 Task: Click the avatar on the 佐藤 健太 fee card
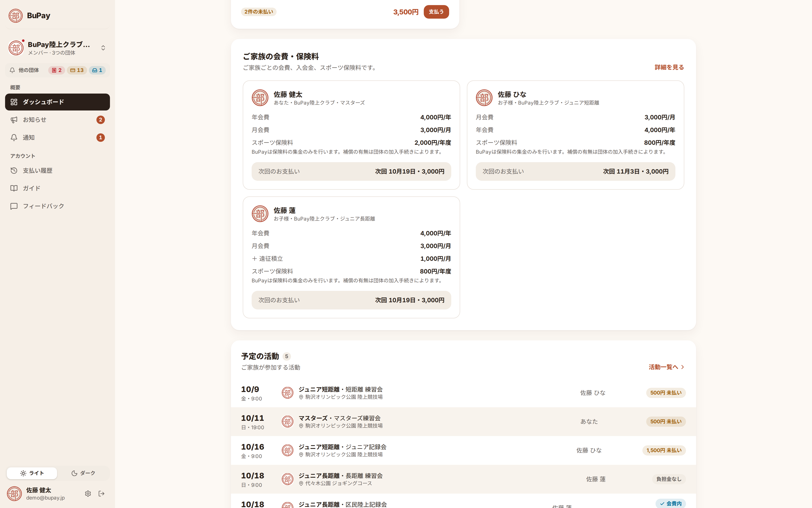[x=260, y=98]
